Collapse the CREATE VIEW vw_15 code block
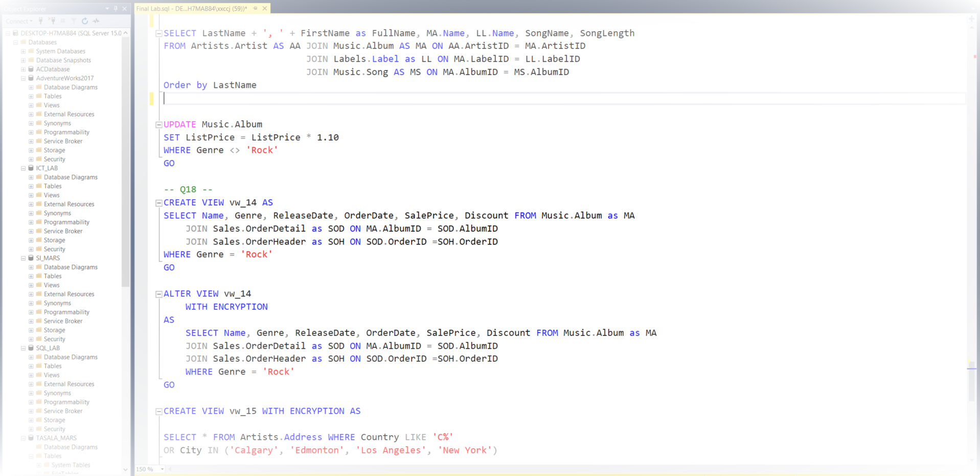The image size is (980, 476). click(x=158, y=411)
